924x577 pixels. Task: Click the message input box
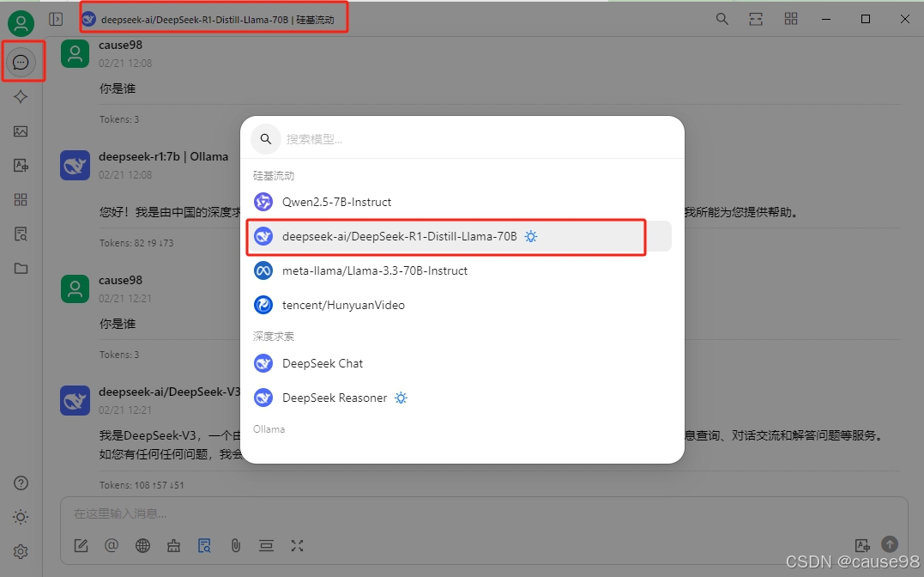[483, 513]
